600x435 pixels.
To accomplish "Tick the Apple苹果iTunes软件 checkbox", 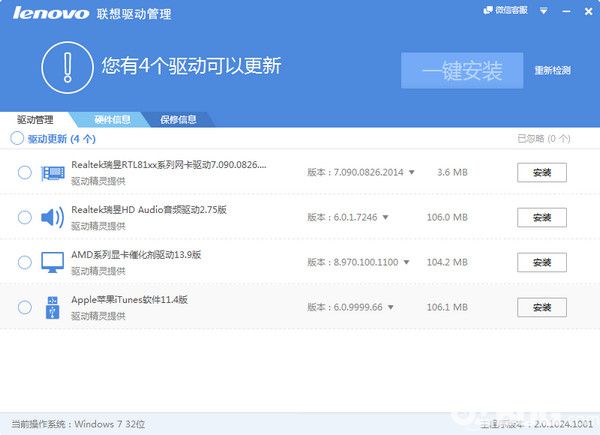I will tap(25, 307).
